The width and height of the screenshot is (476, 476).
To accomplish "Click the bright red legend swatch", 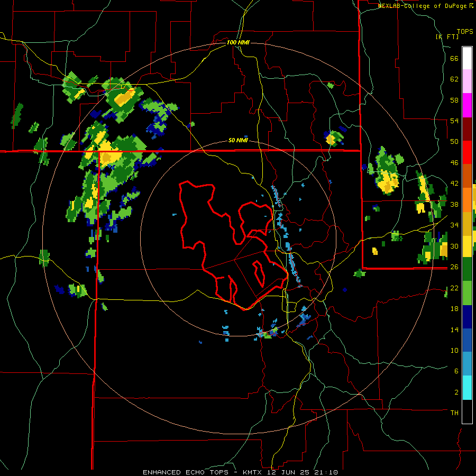I will (x=467, y=152).
